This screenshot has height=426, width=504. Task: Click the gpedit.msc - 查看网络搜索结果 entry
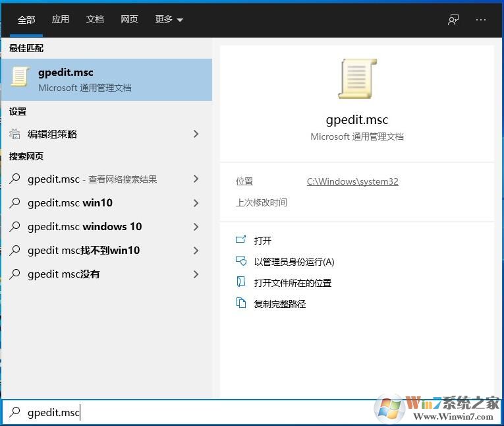107,179
